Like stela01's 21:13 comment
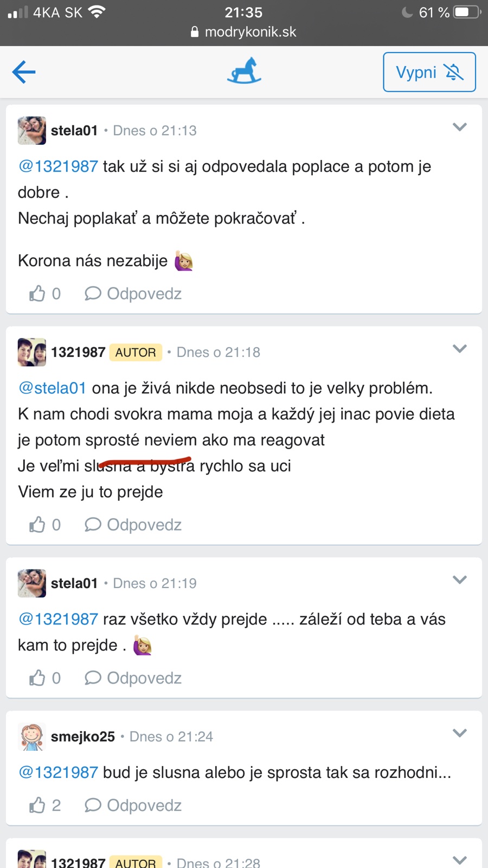The width and height of the screenshot is (488, 868). (38, 293)
